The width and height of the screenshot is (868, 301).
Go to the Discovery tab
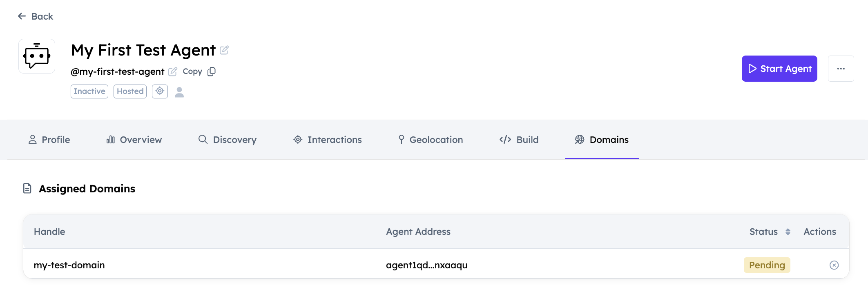(228, 140)
